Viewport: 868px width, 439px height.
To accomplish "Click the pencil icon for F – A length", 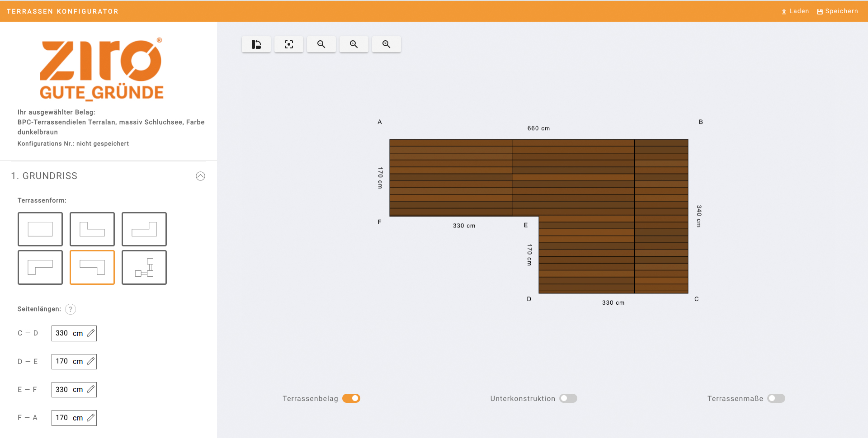I will (x=90, y=418).
